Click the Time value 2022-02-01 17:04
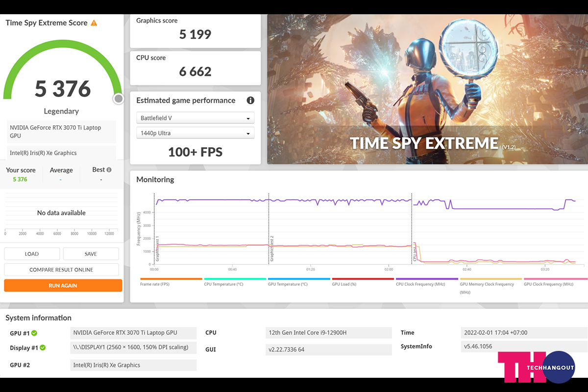 click(524, 333)
